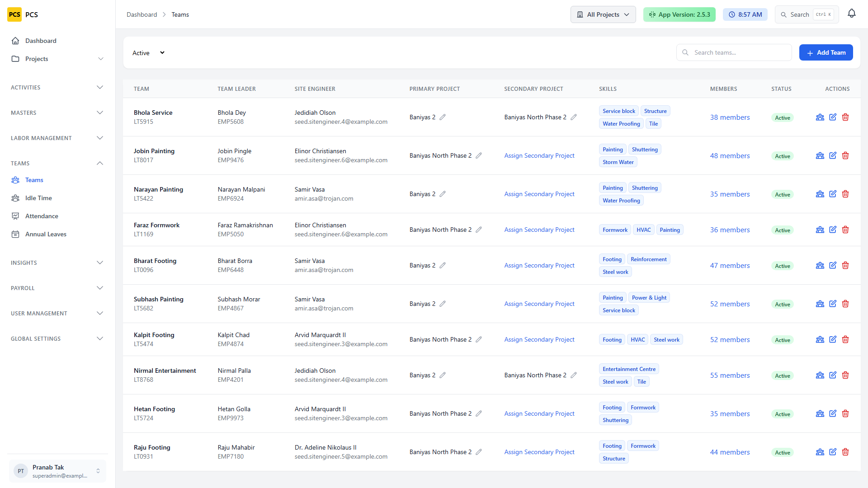Open 38 members link
The height and width of the screenshot is (488, 868).
click(x=730, y=117)
